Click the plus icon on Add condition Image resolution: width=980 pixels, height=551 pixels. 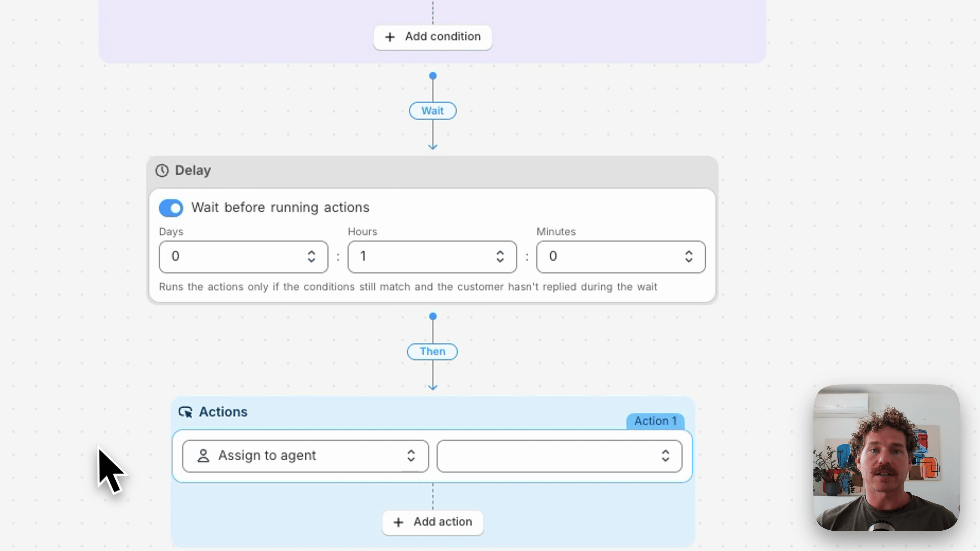tap(389, 37)
